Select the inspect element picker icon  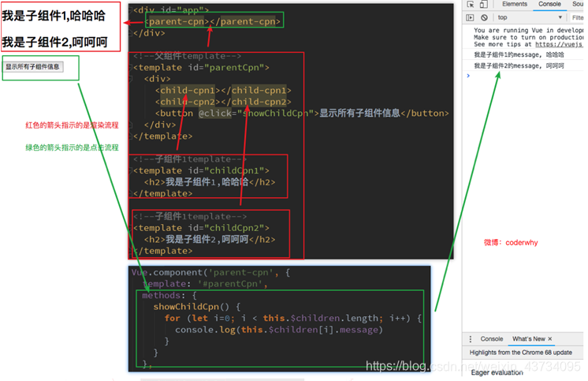point(471,4)
